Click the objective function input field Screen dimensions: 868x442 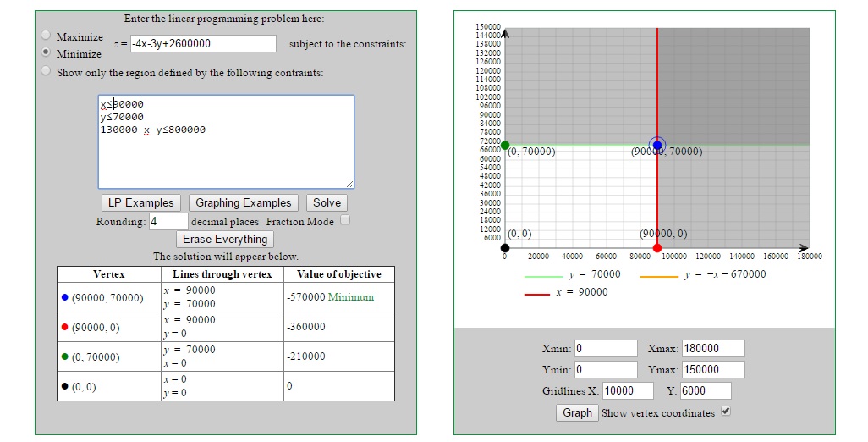203,43
